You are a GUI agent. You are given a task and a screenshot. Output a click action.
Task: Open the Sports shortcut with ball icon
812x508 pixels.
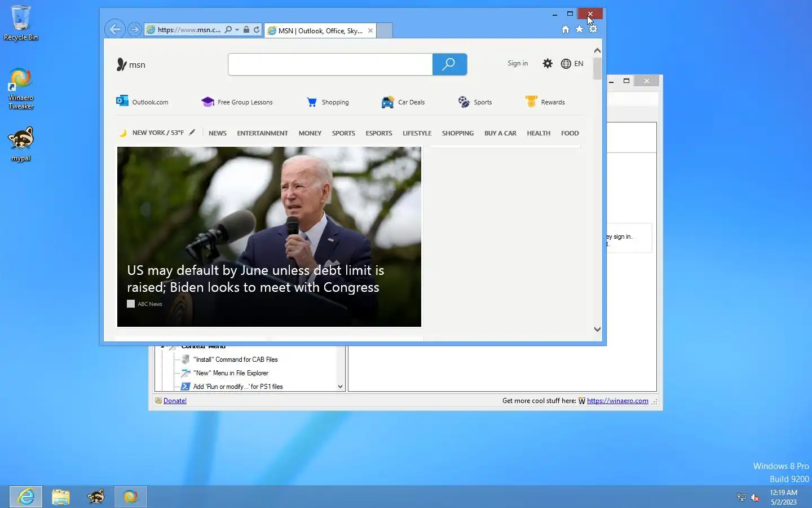pyautogui.click(x=475, y=102)
